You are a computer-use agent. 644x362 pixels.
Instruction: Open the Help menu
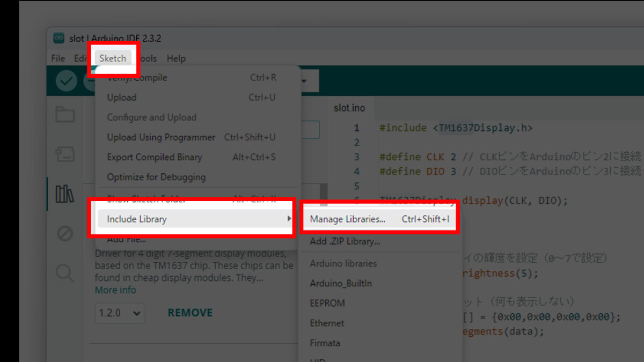tap(176, 58)
